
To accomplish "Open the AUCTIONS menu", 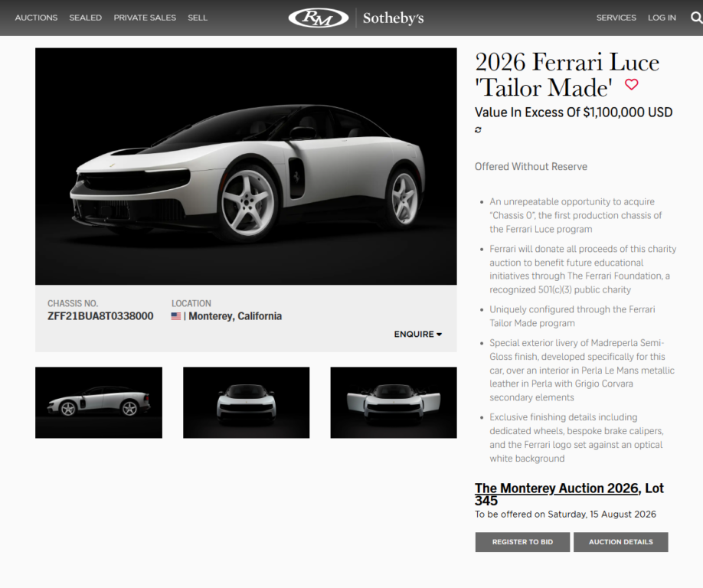I will coord(36,18).
